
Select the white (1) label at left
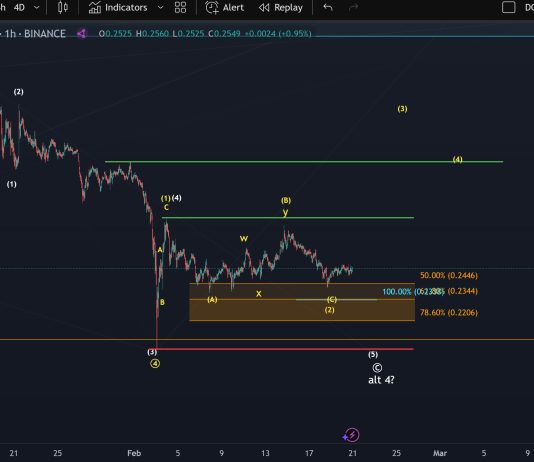pyautogui.click(x=12, y=184)
